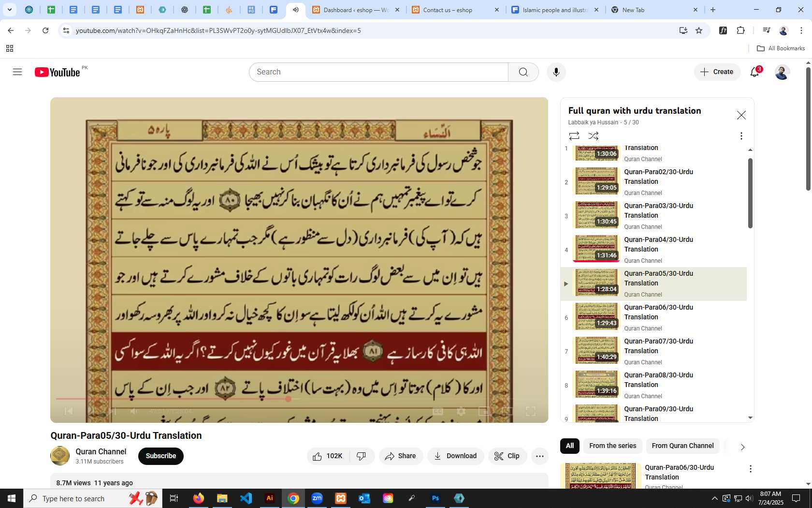Screen dimensions: 812x508
Task: Select Quran-Para06/30 playlist thumbnail 1:29:43
Action: pos(596,316)
